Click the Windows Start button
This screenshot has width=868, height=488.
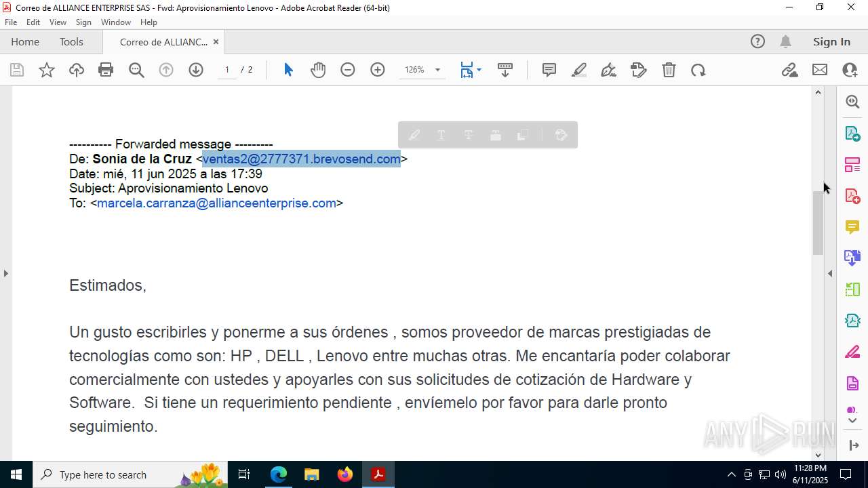pos(16,474)
